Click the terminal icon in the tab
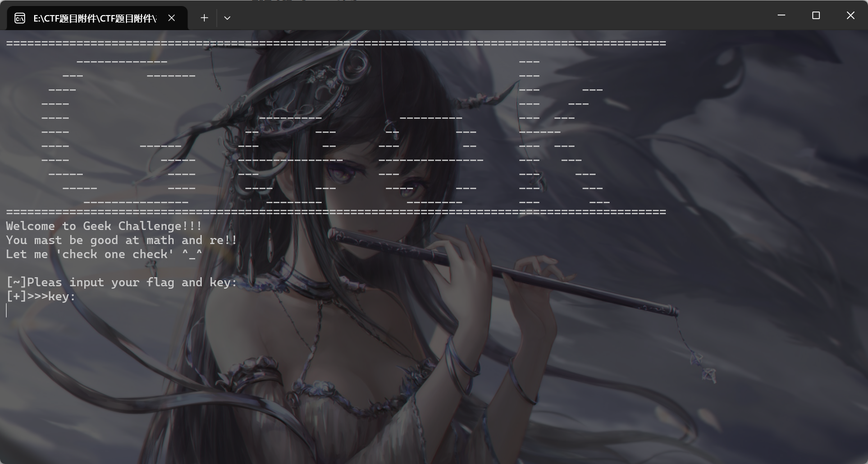 point(20,19)
